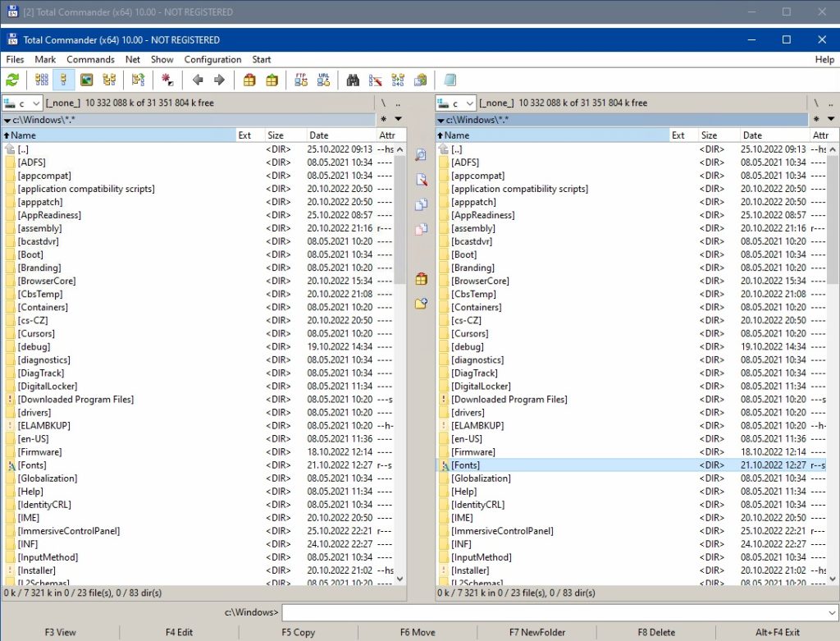
Task: Select [ImmersiveControlPanel] in the right panel
Action: (x=630, y=531)
